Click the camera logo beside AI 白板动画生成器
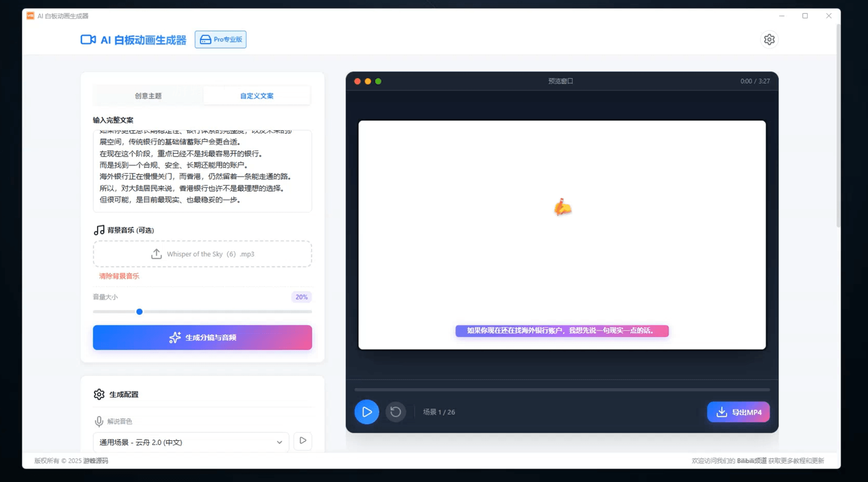Screen dimensions: 868x482 88,39
